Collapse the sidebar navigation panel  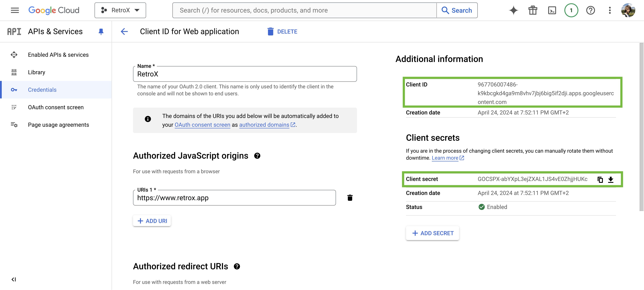[x=14, y=280]
